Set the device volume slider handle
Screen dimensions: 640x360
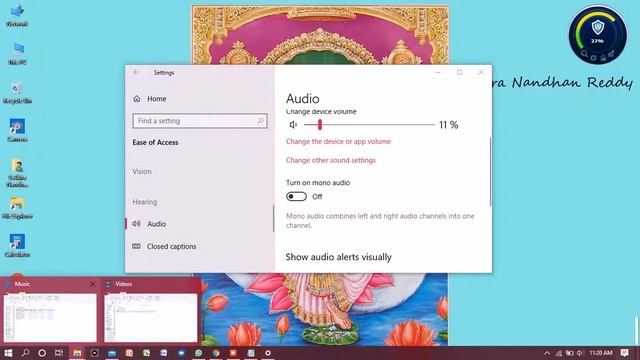(320, 124)
